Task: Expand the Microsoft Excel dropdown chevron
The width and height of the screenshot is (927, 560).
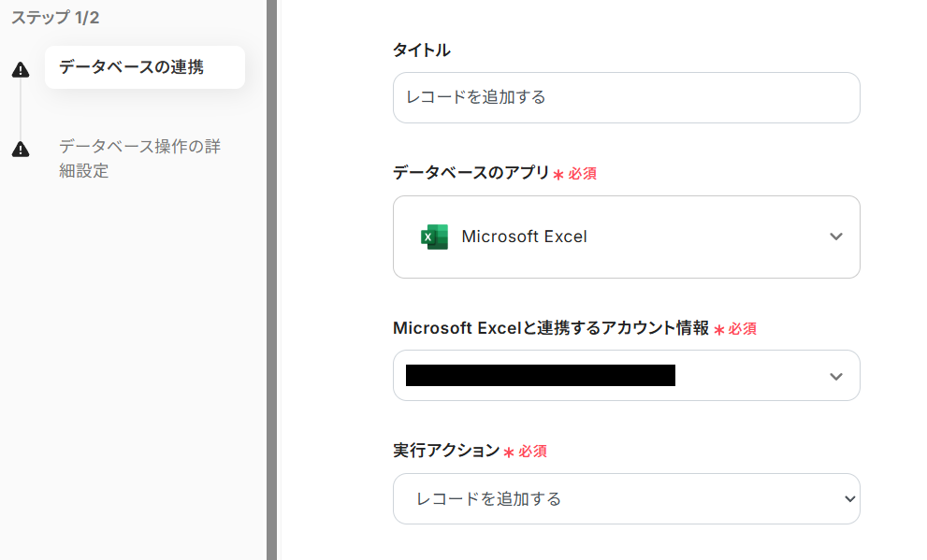Action: [835, 237]
